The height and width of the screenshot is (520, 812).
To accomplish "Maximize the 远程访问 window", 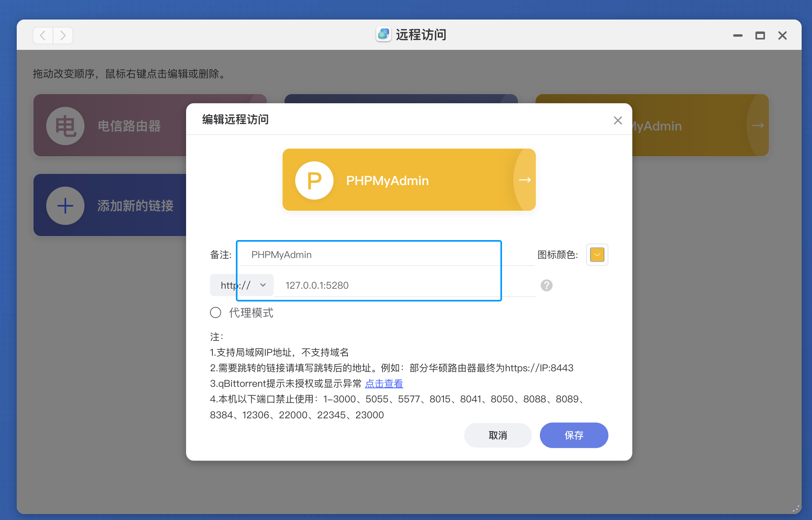I will click(x=760, y=35).
